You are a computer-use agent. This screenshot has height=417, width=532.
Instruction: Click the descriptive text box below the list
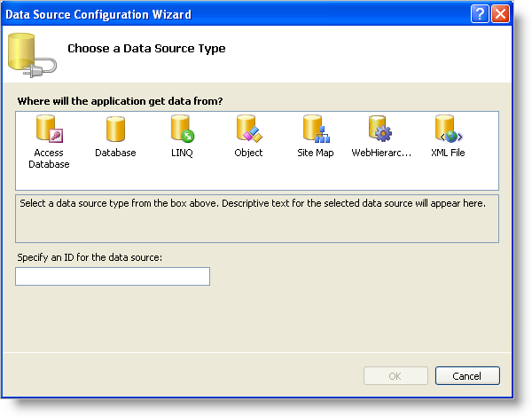(257, 218)
